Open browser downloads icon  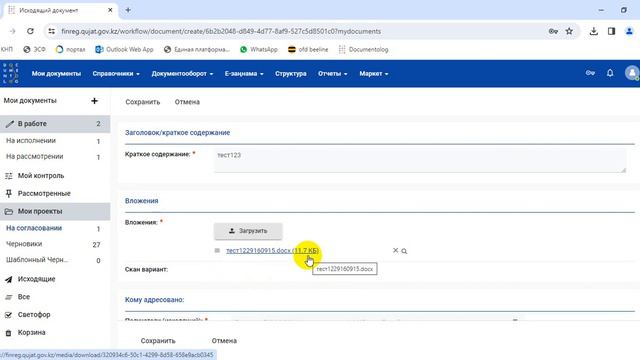pyautogui.click(x=593, y=31)
